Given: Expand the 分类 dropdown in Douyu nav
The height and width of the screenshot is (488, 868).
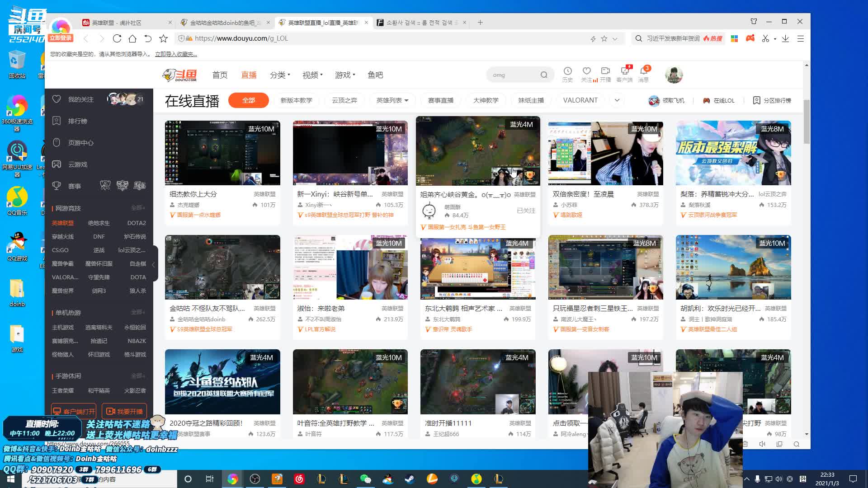Looking at the screenshot, I should click(x=280, y=75).
